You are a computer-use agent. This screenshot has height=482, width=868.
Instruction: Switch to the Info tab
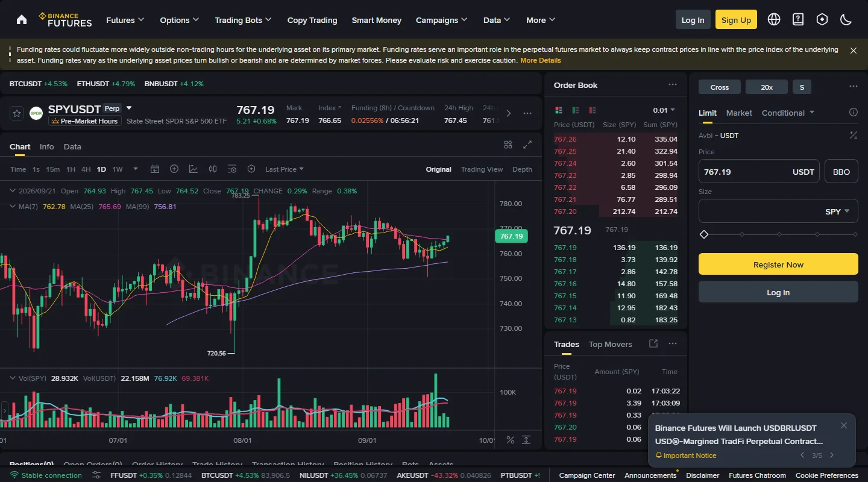47,146
